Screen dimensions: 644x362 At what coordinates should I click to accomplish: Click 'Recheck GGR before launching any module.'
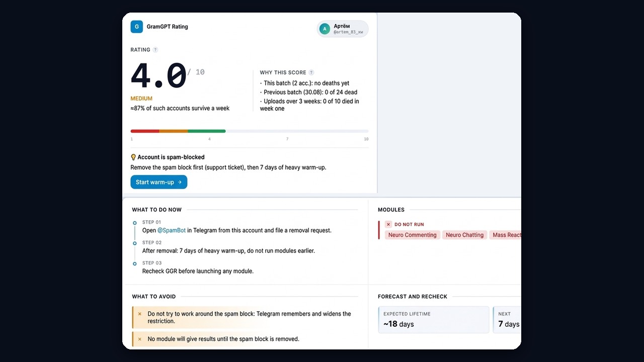[198, 271]
